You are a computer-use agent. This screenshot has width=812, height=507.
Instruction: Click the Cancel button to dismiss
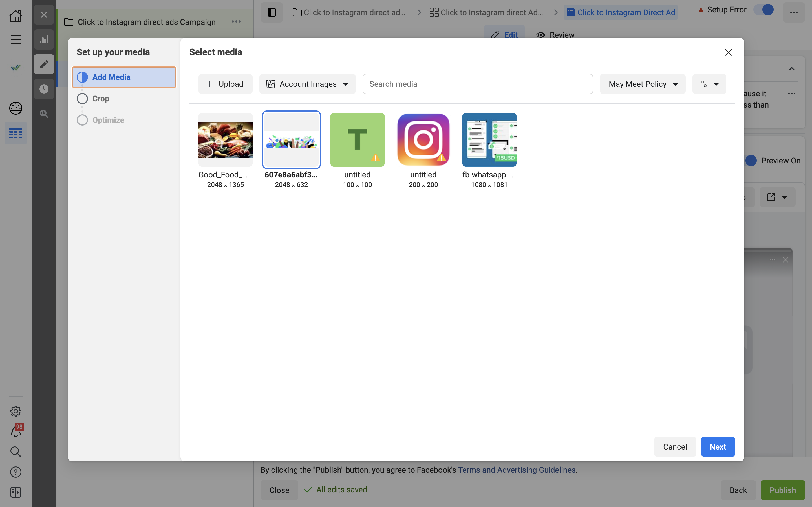click(x=675, y=446)
